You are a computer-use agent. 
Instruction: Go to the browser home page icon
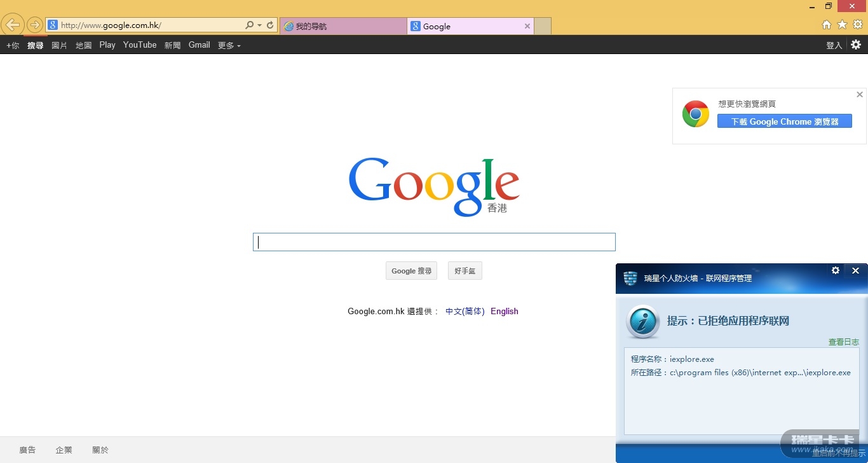[827, 25]
